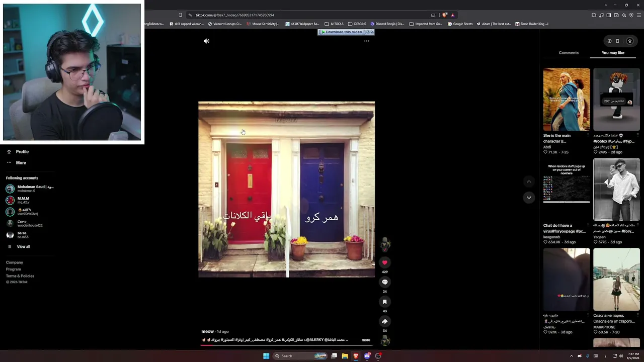Open the video comments bubble icon
The width and height of the screenshot is (644, 362).
point(385,282)
